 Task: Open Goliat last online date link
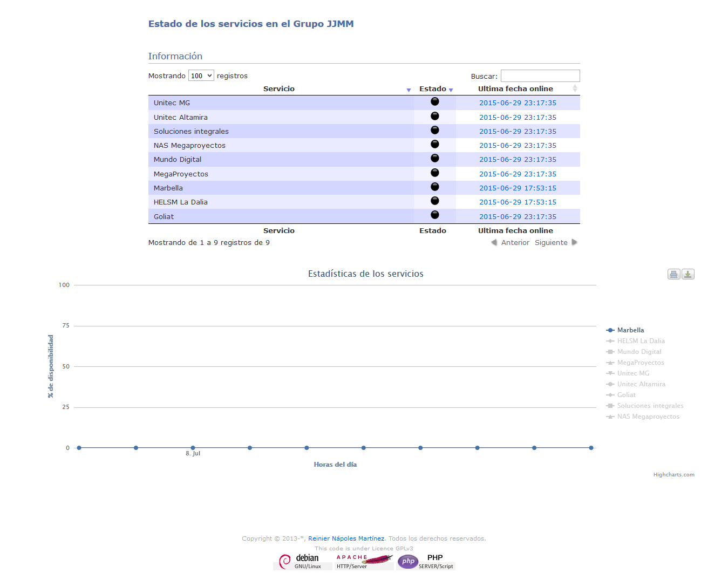pyautogui.click(x=518, y=217)
